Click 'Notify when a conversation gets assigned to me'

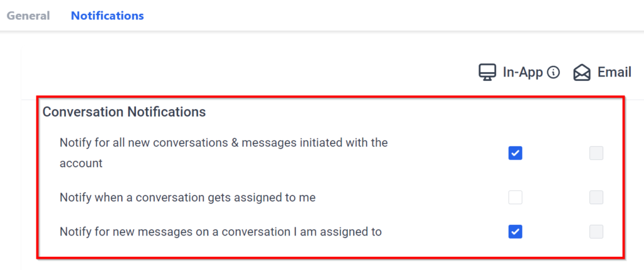tap(187, 198)
